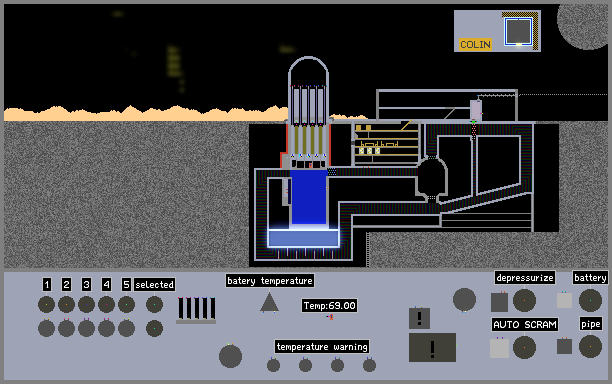Screen dimensions: 612x384
Task: Click the large round knob left of temperature warning
Action: click(x=230, y=356)
